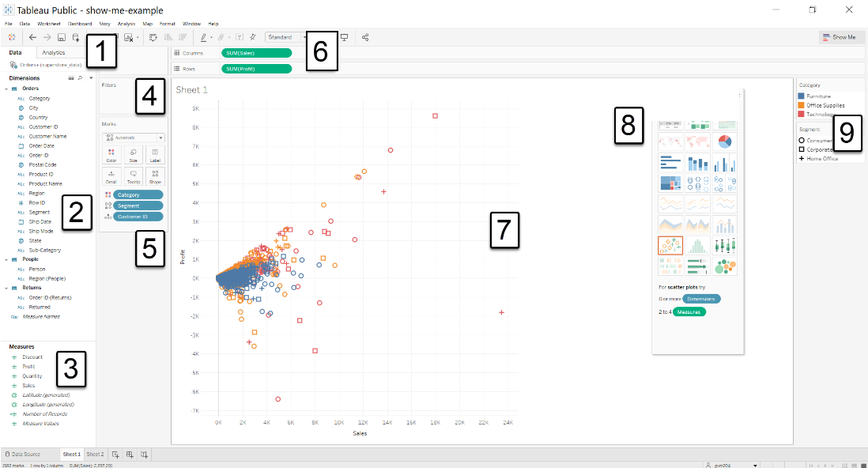Open the Analysis menu
This screenshot has height=468, width=868.
[x=126, y=24]
